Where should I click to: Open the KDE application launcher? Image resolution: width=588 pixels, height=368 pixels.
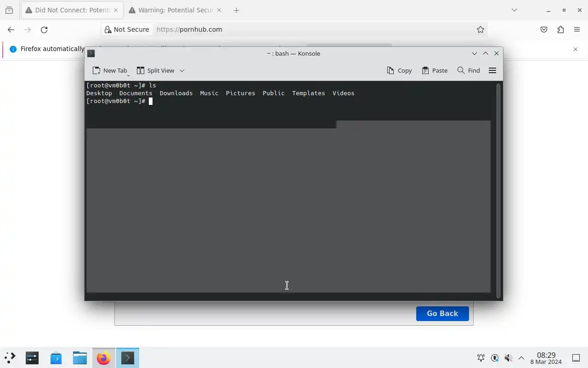coord(10,358)
